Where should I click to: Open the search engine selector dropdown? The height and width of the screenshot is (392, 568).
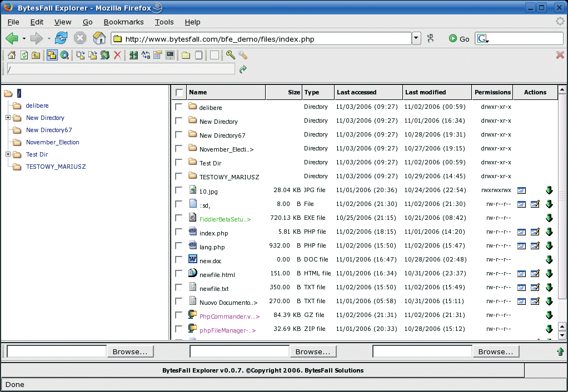pyautogui.click(x=483, y=38)
